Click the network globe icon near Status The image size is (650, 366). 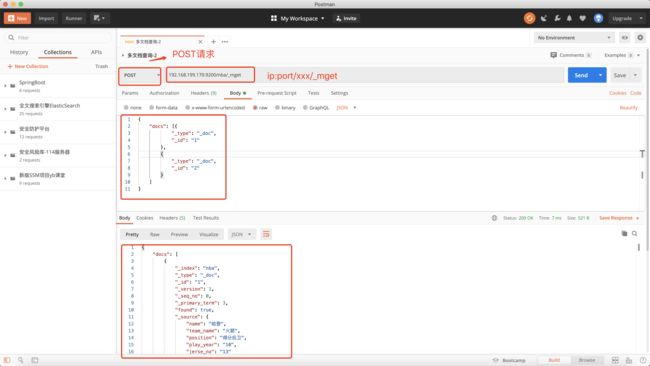494,218
